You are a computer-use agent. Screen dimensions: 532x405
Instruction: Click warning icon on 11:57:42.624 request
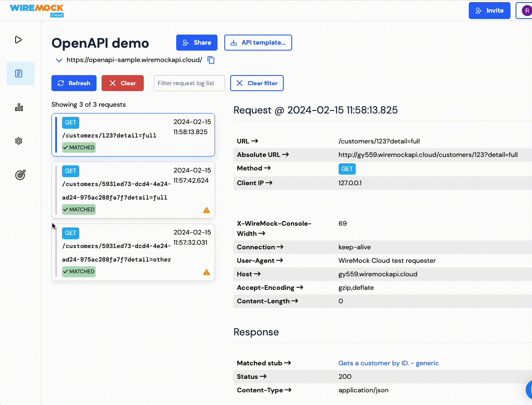tap(207, 210)
